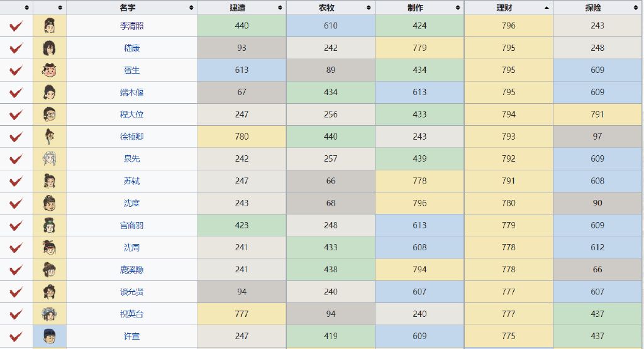Image resolution: width=644 pixels, height=349 pixels.
Task: Open 许宣's blue-background avatar
Action: tap(50, 336)
